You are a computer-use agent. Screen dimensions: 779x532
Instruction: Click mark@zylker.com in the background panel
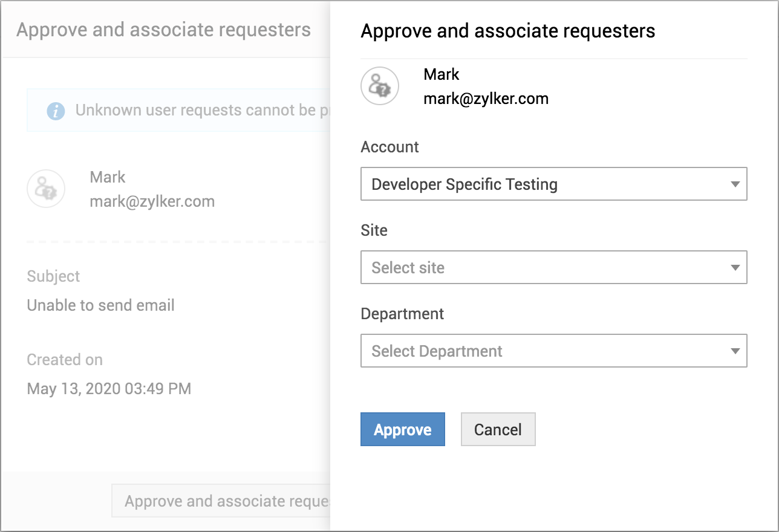(152, 201)
